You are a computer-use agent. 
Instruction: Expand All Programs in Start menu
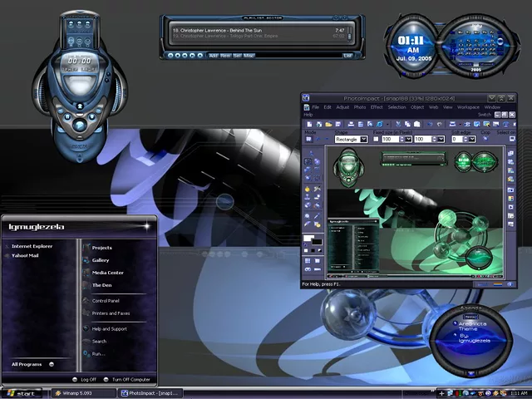[x=32, y=364]
